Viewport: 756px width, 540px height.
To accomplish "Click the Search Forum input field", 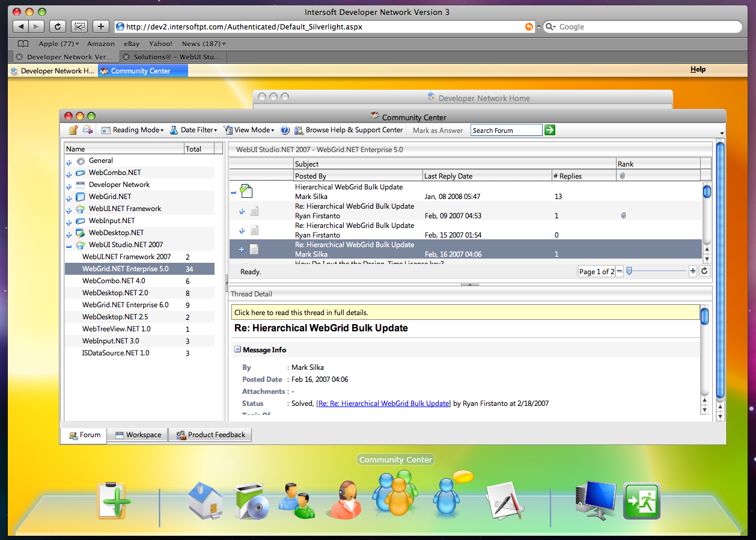I will coord(507,130).
